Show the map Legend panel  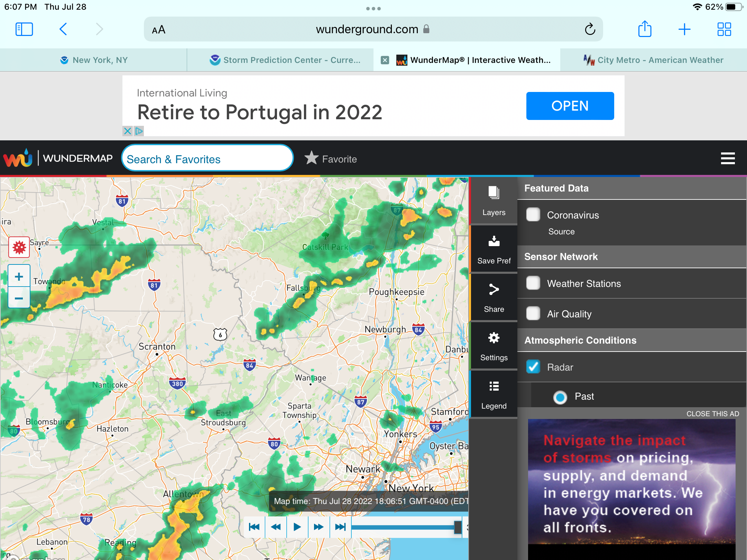tap(494, 394)
